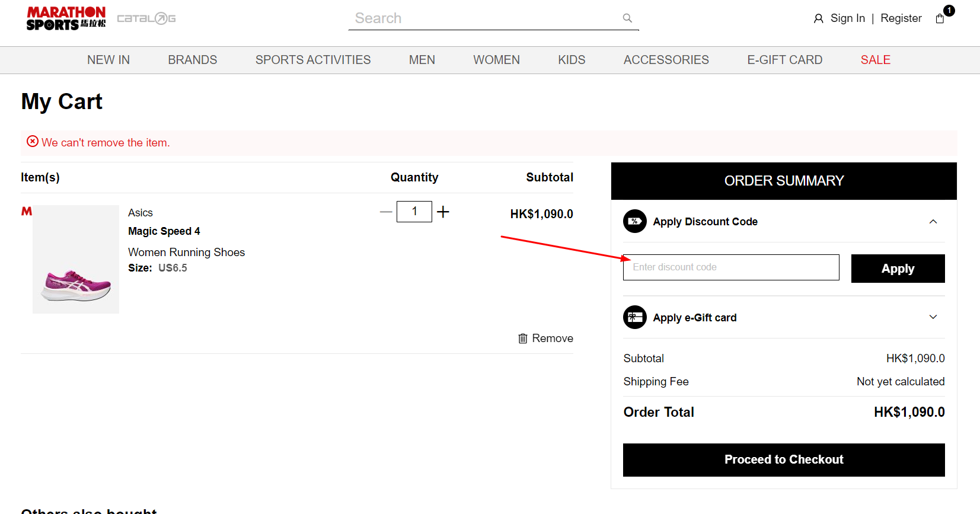This screenshot has width=980, height=514.
Task: Click the discount code percent icon
Action: point(635,221)
